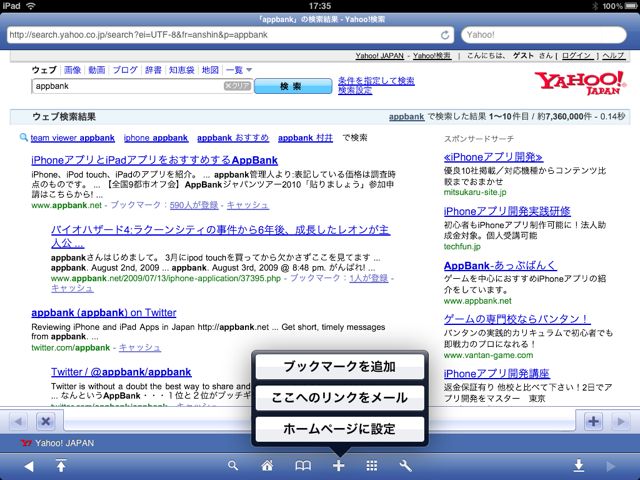
Task: Go forward using bottom-right arrow
Action: [x=611, y=466]
